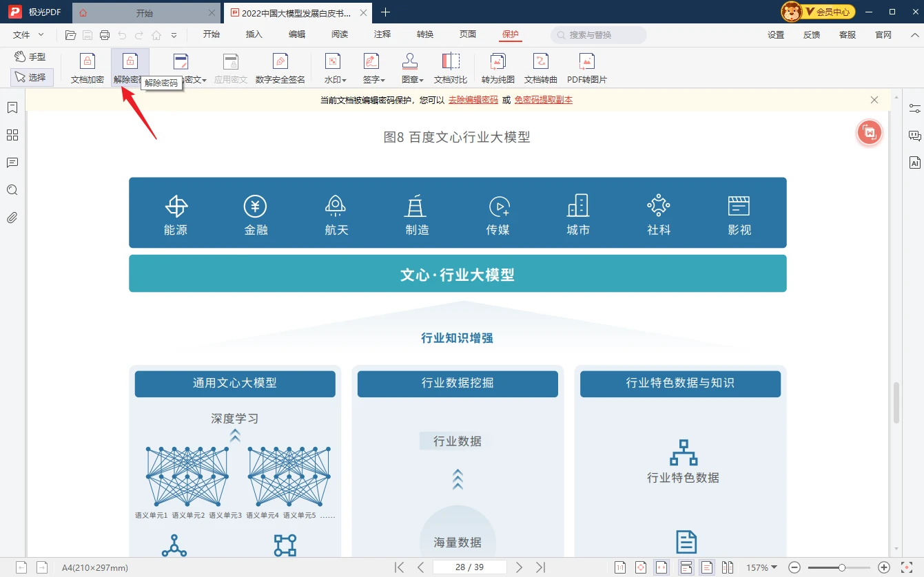Switch to the Start (开始) document tab
The image size is (924, 577).
145,13
